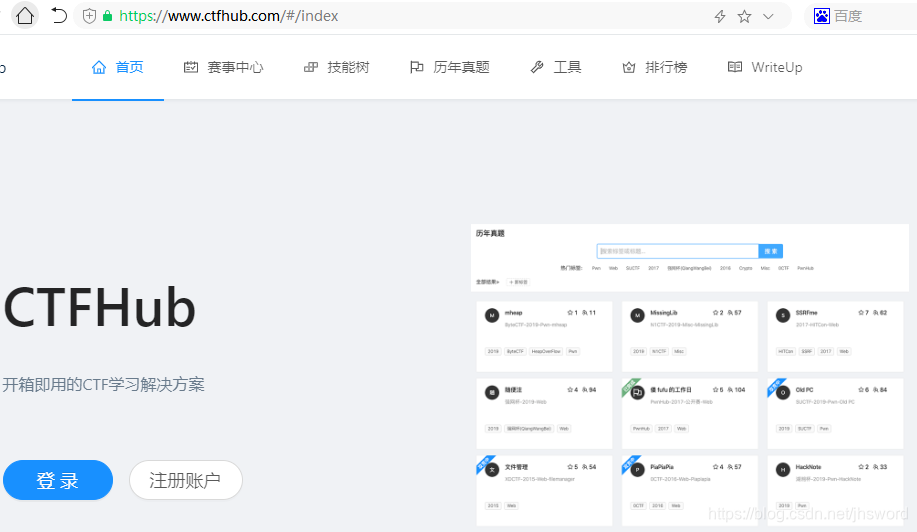Click the undo/back arrow icon
Image resolution: width=917 pixels, height=532 pixels.
tap(58, 16)
